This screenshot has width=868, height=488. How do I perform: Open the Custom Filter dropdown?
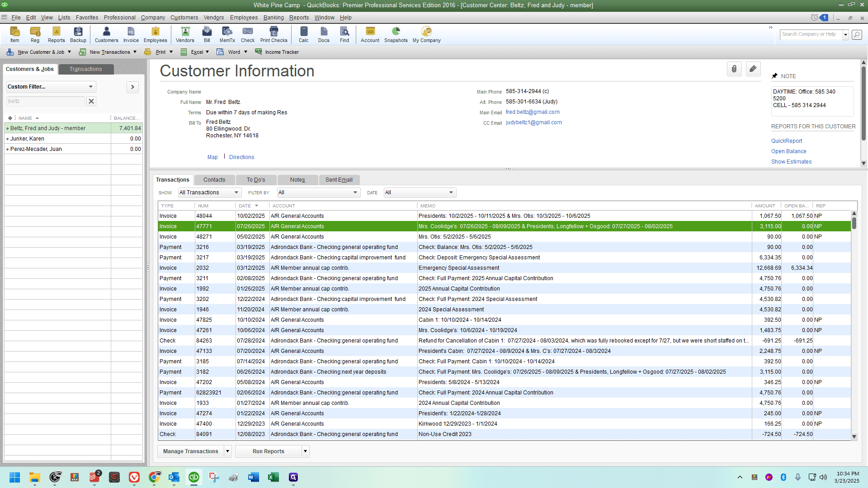51,87
